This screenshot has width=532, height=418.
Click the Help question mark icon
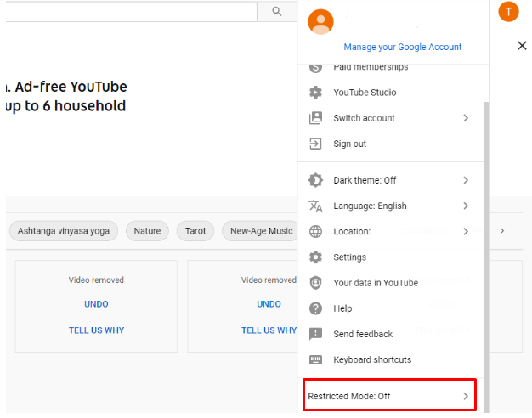click(315, 308)
